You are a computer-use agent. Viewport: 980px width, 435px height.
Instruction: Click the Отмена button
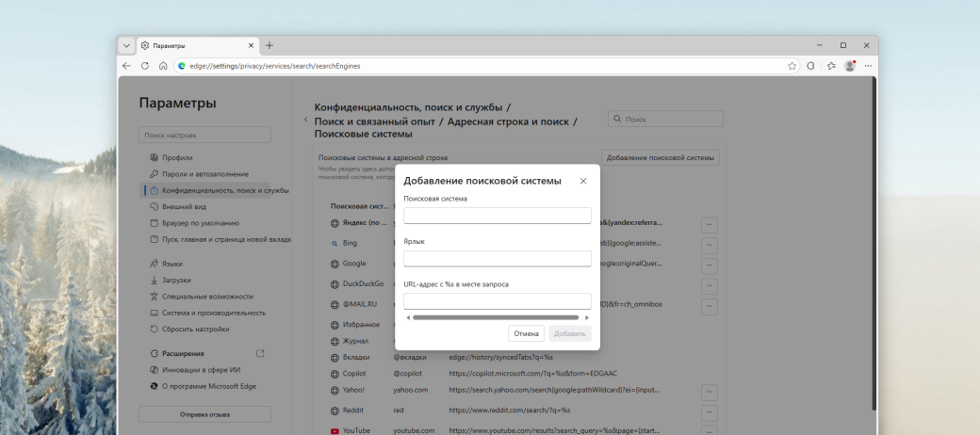pos(526,333)
